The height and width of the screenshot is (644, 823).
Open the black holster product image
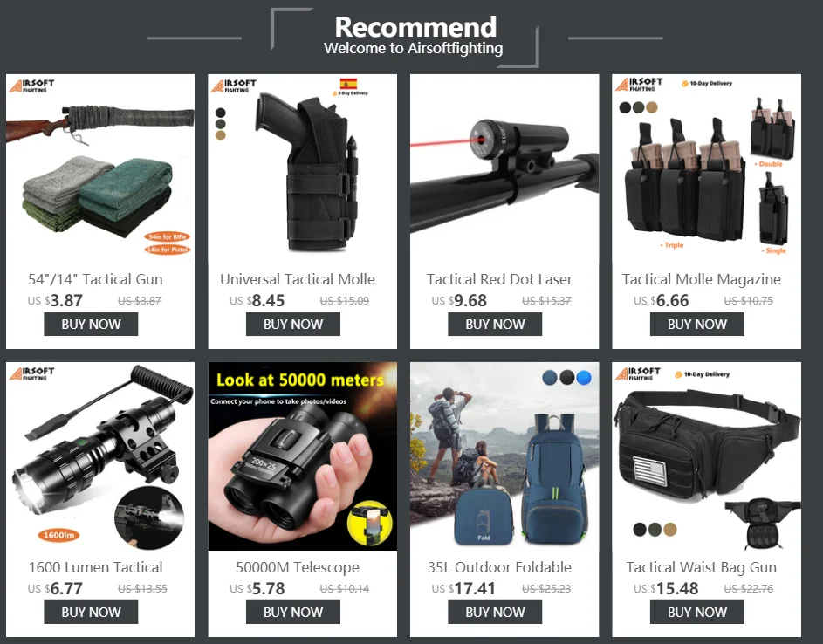pyautogui.click(x=302, y=168)
